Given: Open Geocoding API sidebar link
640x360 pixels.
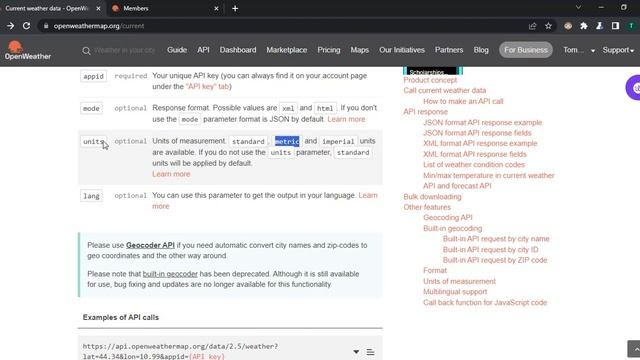Looking at the screenshot, I should [448, 218].
